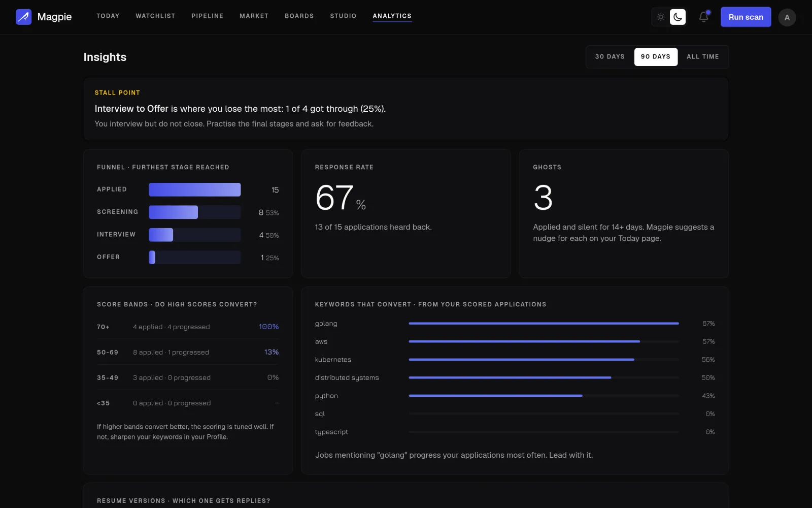Select the Analytics nav item

(392, 16)
